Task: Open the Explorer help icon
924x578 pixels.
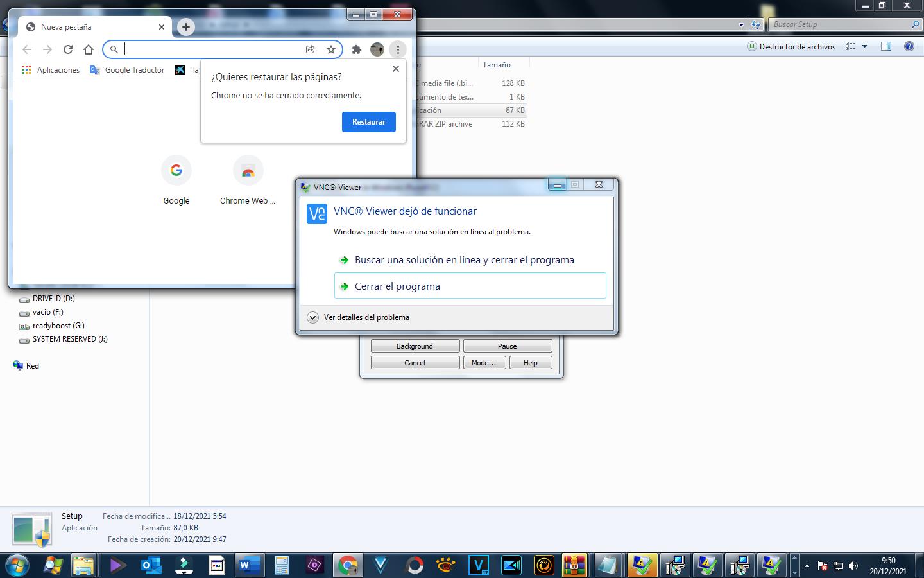Action: pyautogui.click(x=909, y=46)
